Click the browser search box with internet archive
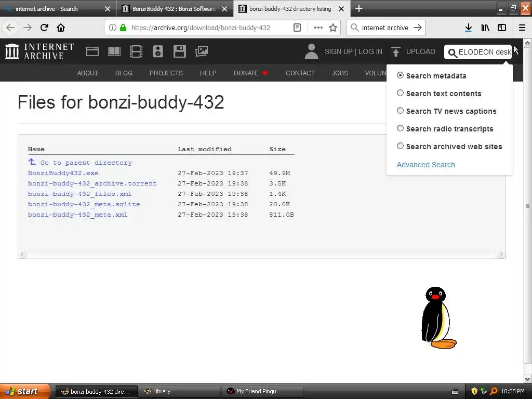This screenshot has height=399, width=532. point(385,28)
